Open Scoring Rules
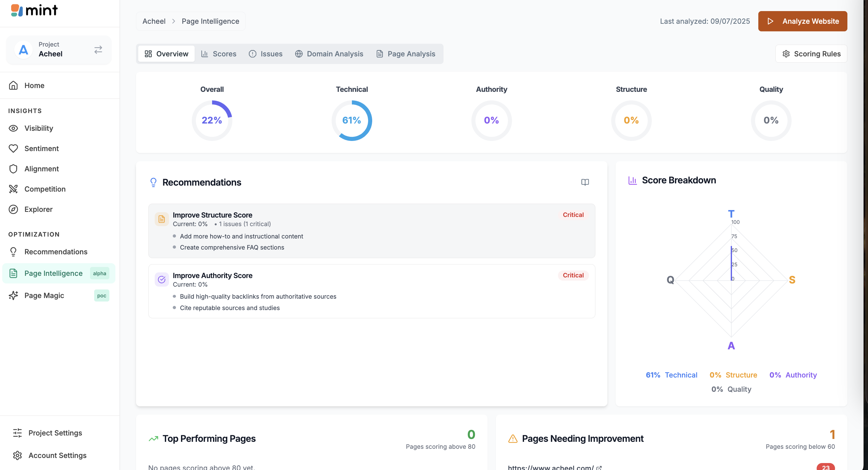 click(x=811, y=54)
